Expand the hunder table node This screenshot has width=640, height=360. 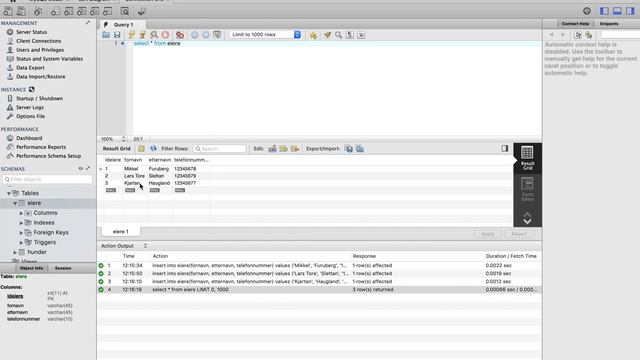pos(15,252)
